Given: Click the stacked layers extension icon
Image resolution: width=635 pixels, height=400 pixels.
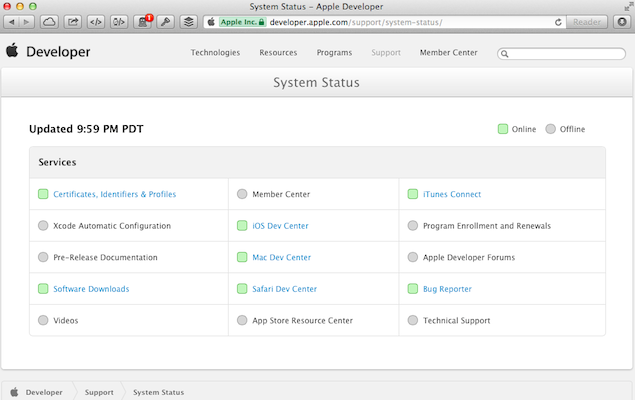Looking at the screenshot, I should [189, 22].
